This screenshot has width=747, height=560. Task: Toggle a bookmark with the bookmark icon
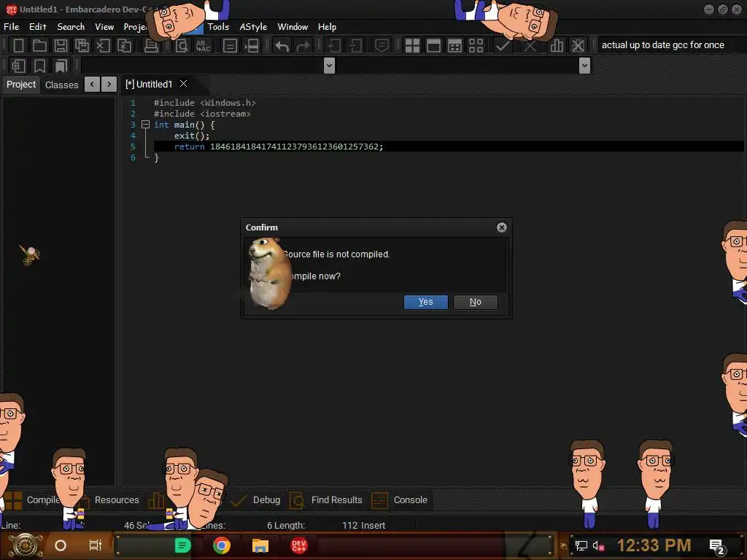tap(39, 66)
